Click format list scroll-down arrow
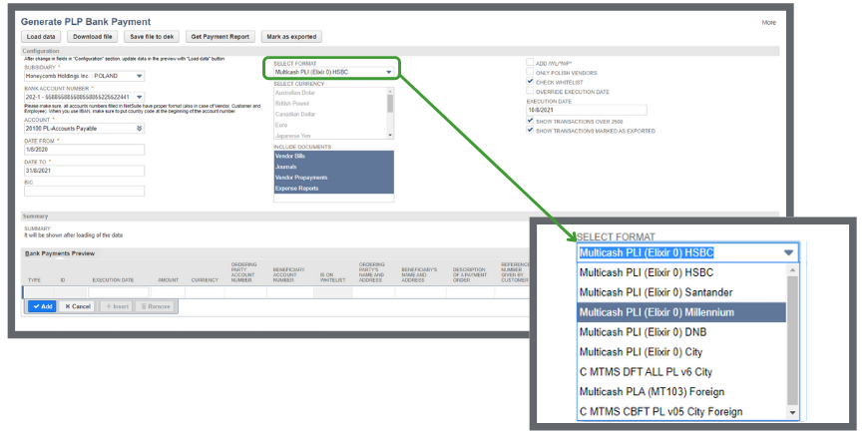Viewport: 868px width, 434px height. pos(793,413)
